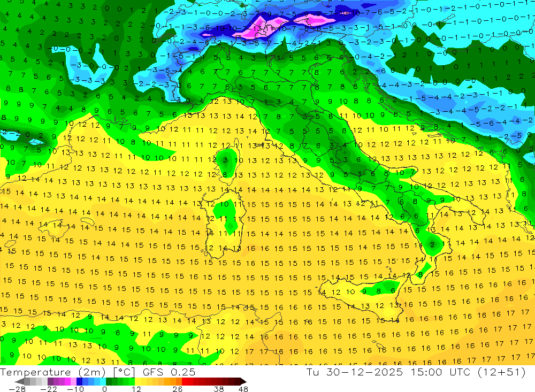This screenshot has height=392, width=535.
Task: Pick the cyan legend swatch next to 0
Action: (103, 381)
